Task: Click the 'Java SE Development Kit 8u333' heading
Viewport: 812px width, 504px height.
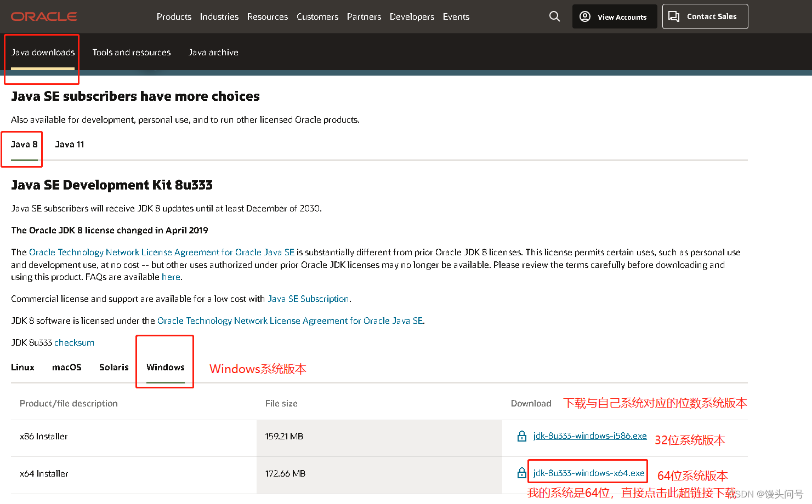Action: 112,185
